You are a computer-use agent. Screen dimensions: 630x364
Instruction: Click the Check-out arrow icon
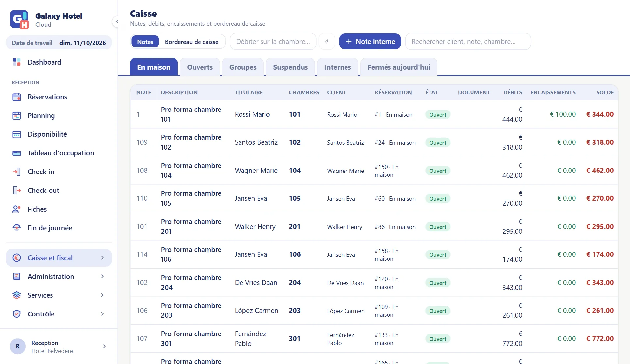tap(17, 191)
